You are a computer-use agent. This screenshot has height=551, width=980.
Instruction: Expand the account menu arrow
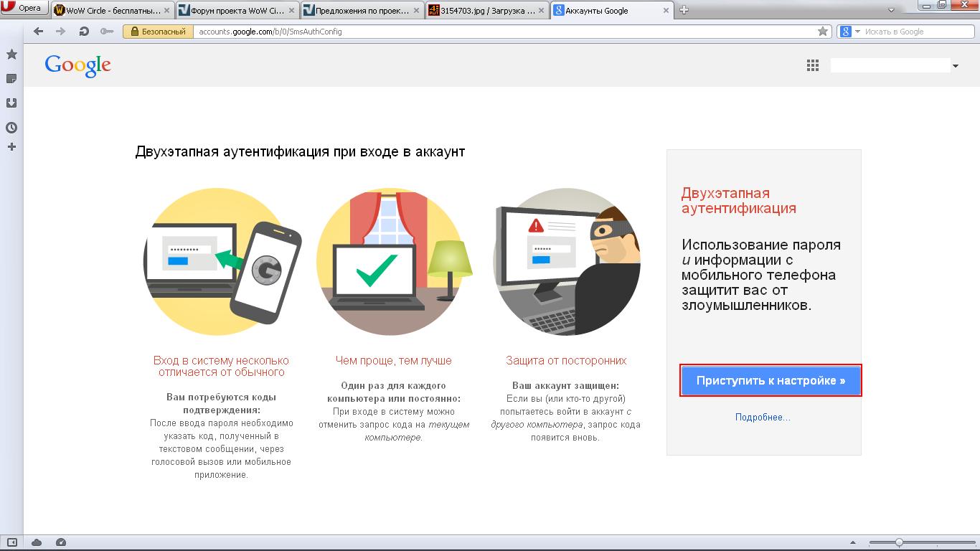click(956, 66)
